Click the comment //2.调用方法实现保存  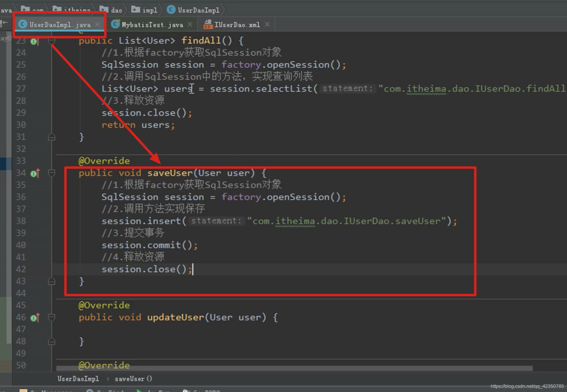pos(153,209)
